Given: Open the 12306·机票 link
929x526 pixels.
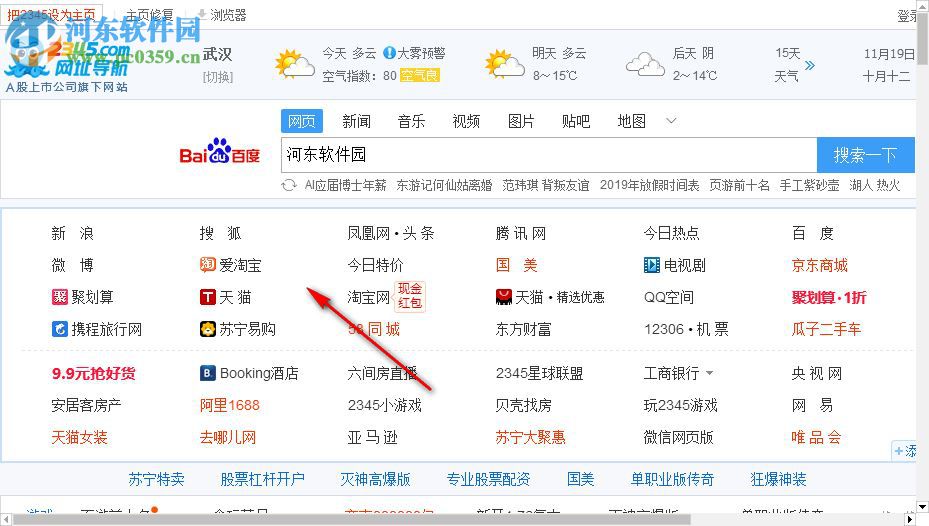Looking at the screenshot, I should tap(687, 329).
